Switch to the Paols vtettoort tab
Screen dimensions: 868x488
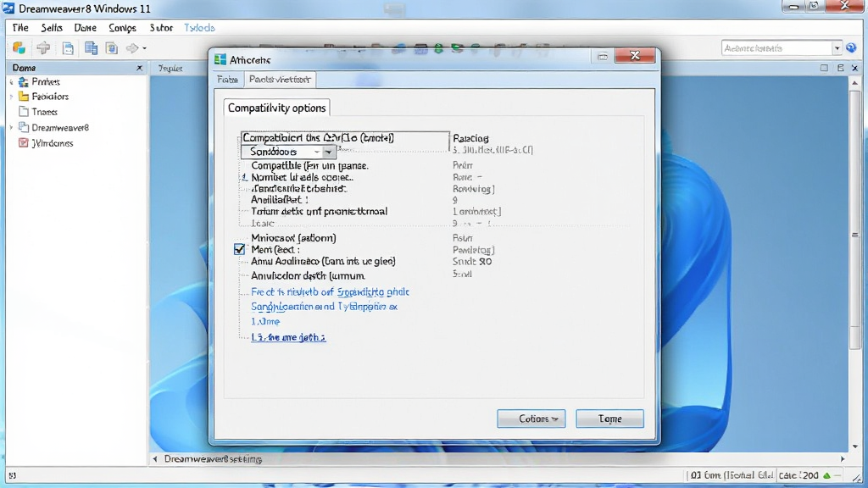click(280, 79)
